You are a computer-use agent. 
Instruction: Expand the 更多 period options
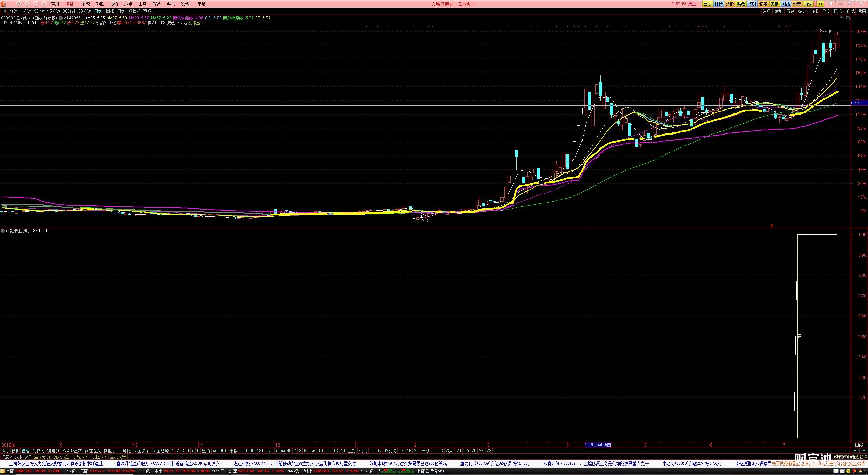[x=149, y=11]
